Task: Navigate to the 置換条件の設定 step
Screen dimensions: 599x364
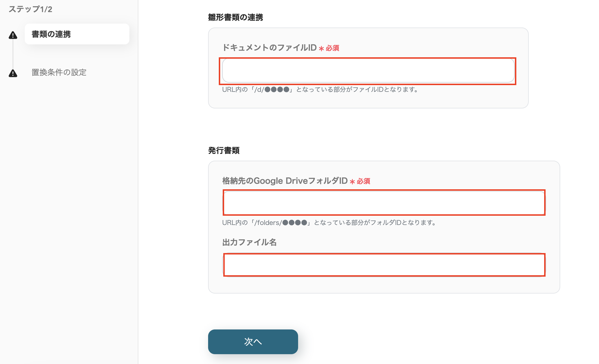Action: pos(59,73)
